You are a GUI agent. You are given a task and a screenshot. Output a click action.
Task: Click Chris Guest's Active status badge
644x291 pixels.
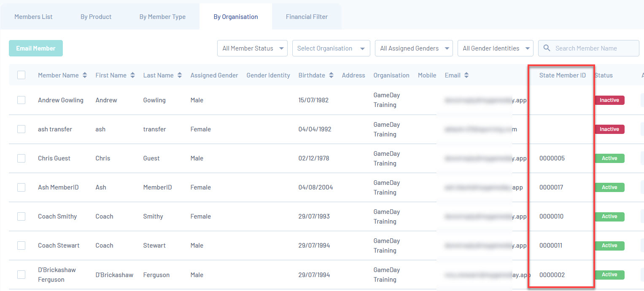click(x=609, y=158)
